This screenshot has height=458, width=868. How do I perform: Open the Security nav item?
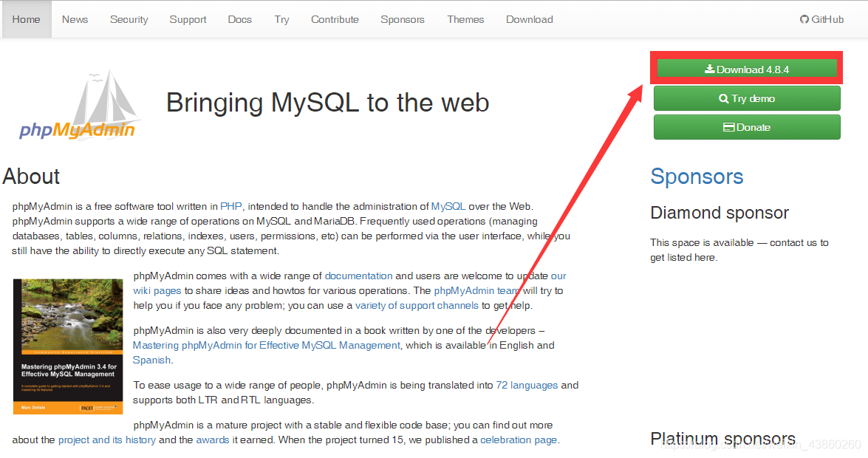coord(129,19)
